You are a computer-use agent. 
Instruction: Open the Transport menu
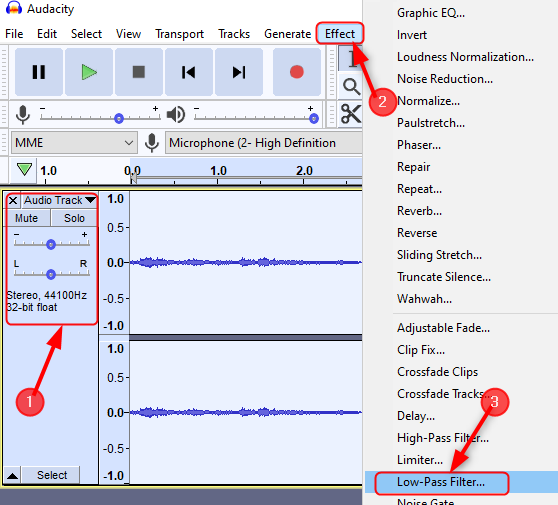pos(180,34)
